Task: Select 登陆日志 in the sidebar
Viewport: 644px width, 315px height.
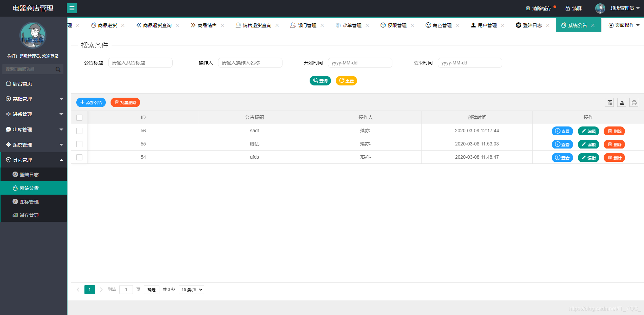Action: click(x=29, y=174)
